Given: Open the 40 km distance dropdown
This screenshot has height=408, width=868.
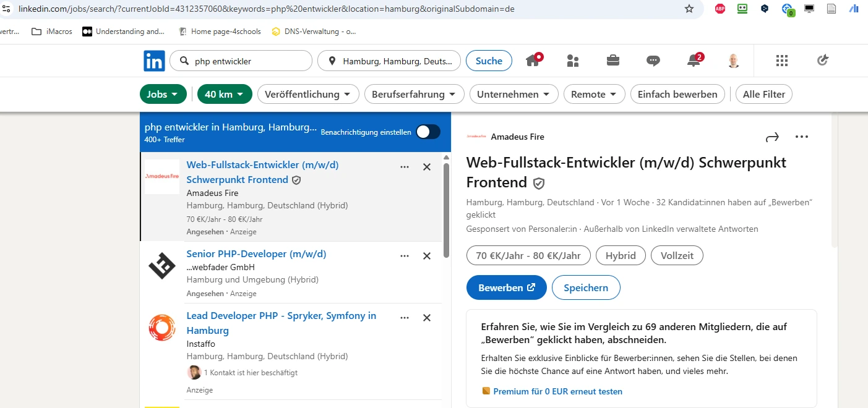Looking at the screenshot, I should coord(225,94).
